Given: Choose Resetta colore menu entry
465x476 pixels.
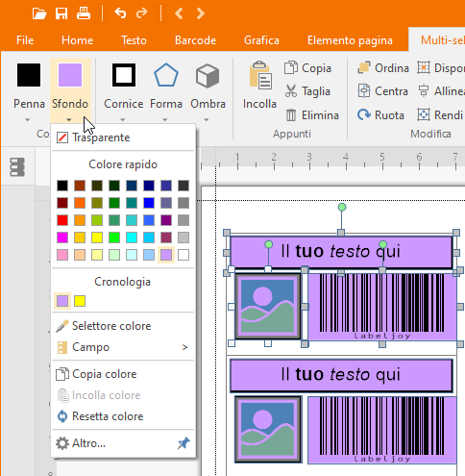Looking at the screenshot, I should (123, 416).
